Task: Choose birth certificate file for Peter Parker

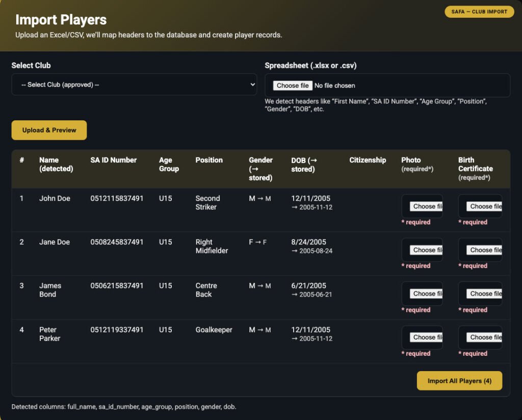Action: coord(483,337)
